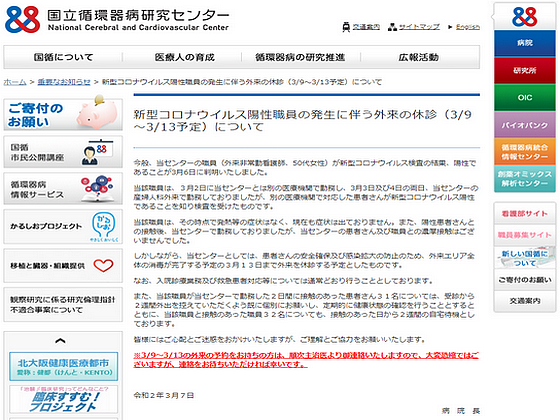The image size is (560, 420).
Task: Click the red heart icon on 移植と臓器
Action: tap(103, 265)
